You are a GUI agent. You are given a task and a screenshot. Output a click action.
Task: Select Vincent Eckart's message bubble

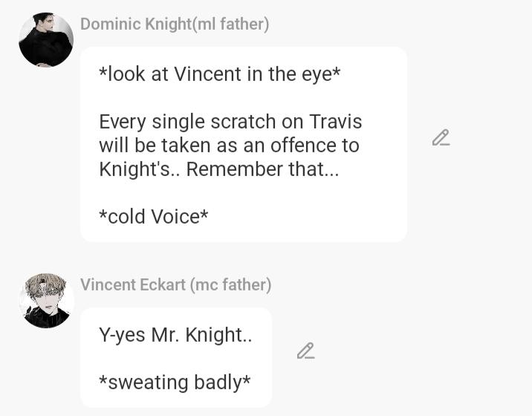click(x=175, y=358)
